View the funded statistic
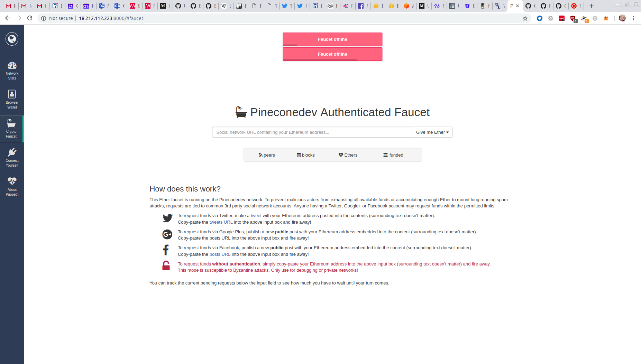Viewport: 641px width, 364px height. click(x=393, y=155)
